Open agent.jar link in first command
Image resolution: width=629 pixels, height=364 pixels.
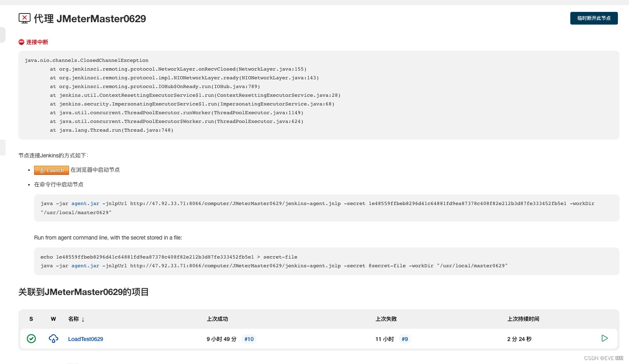pyautogui.click(x=85, y=203)
